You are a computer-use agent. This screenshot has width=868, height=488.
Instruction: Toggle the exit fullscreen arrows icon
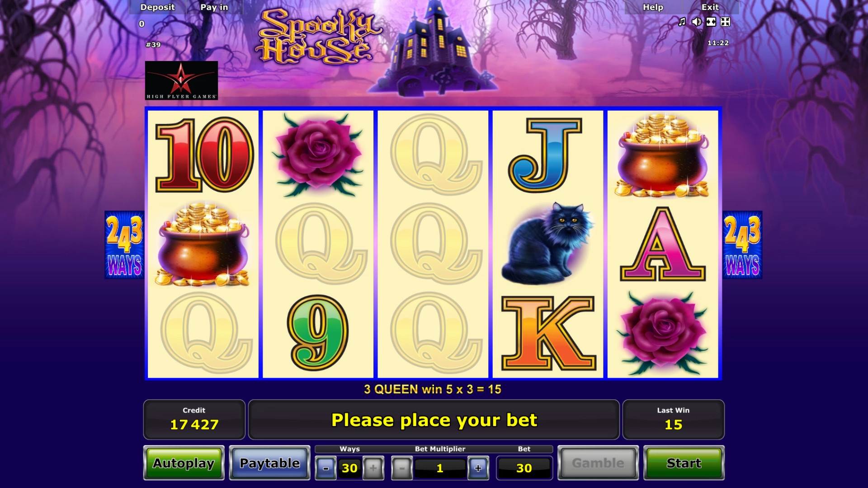[x=725, y=22]
